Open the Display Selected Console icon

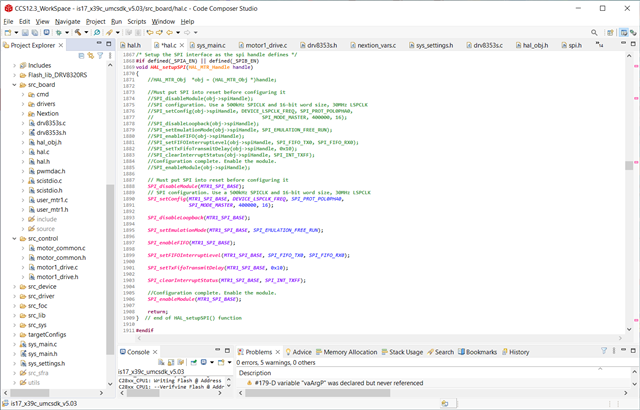204,362
